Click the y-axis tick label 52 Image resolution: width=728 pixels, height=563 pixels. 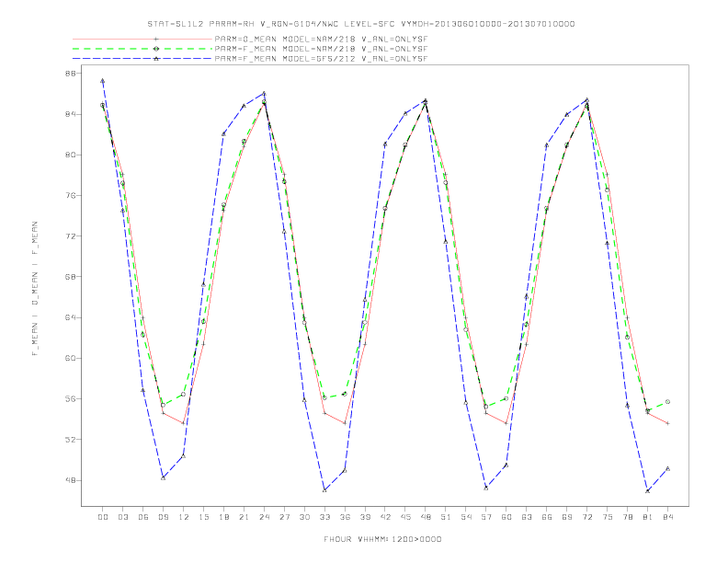pyautogui.click(x=72, y=440)
